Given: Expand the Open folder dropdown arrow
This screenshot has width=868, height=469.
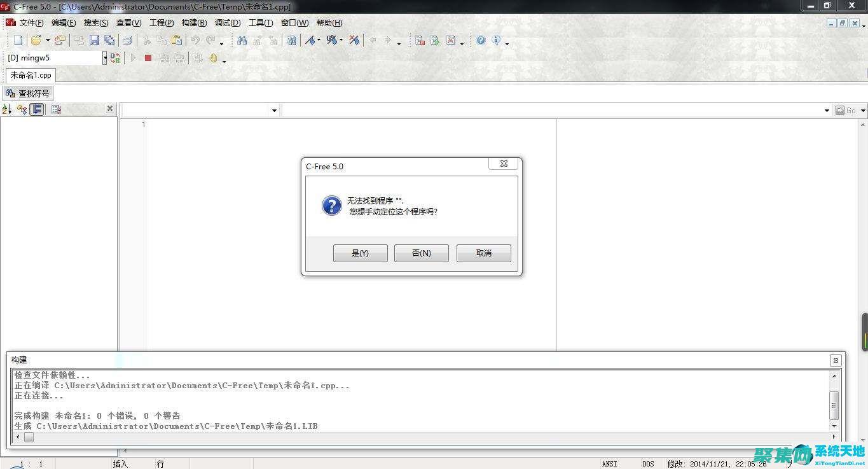Looking at the screenshot, I should [x=48, y=41].
